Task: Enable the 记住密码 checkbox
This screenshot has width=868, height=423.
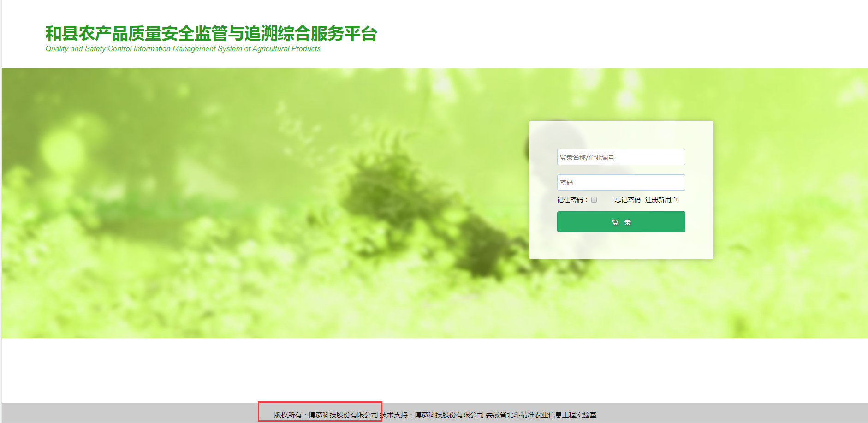Action: point(594,200)
